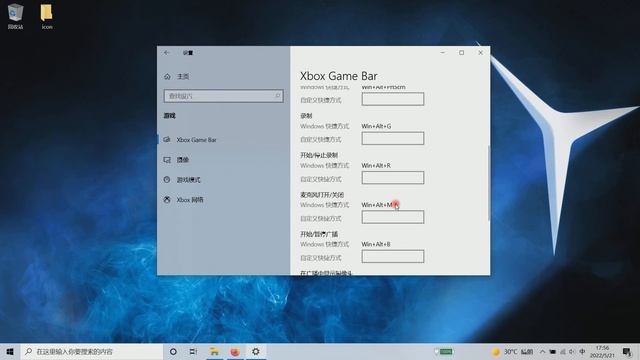Open the red app icon on taskbar

click(x=235, y=351)
